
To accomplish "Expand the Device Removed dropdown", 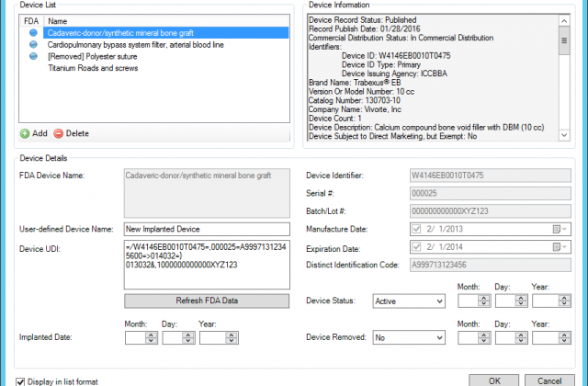I will (x=409, y=337).
